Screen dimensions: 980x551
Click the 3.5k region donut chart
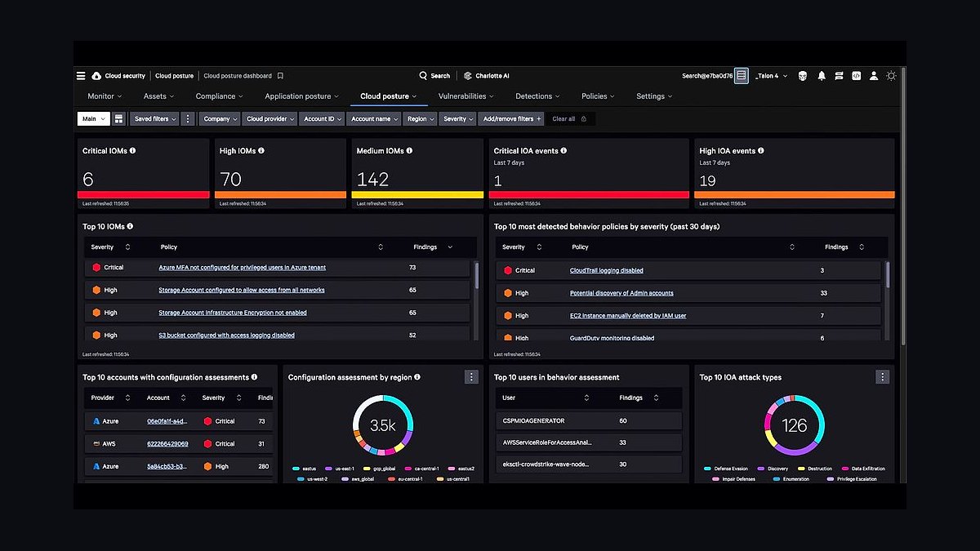(383, 425)
